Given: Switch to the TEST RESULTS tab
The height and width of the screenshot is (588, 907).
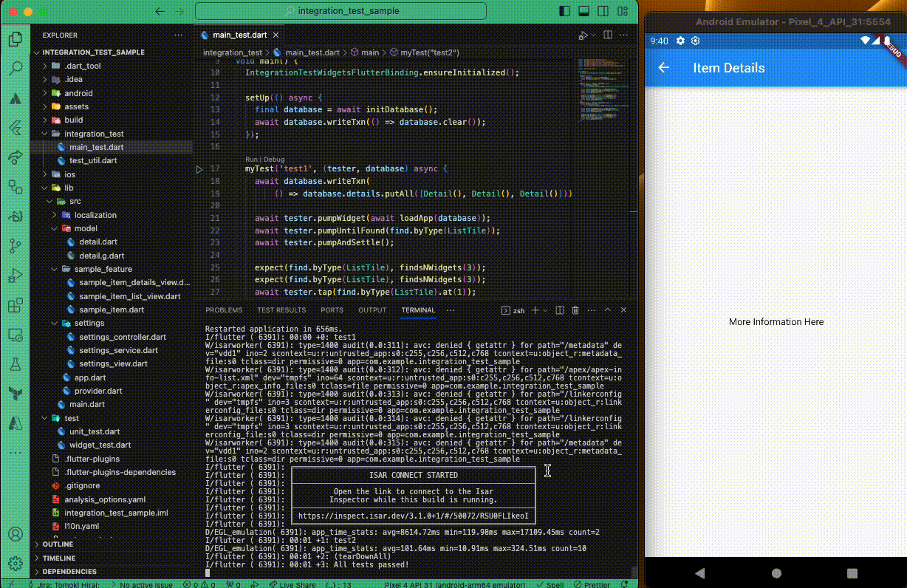Looking at the screenshot, I should [281, 310].
